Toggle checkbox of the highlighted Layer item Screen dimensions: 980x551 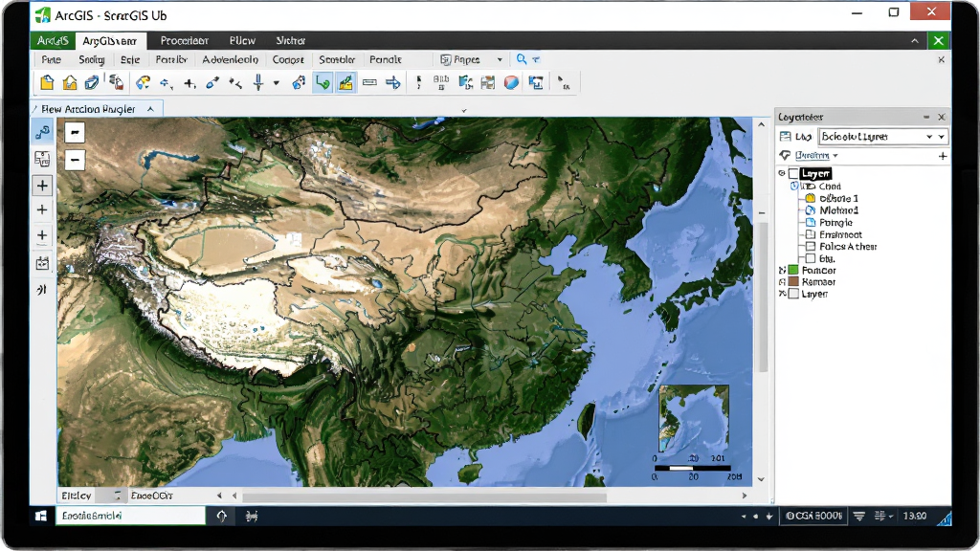pos(793,174)
